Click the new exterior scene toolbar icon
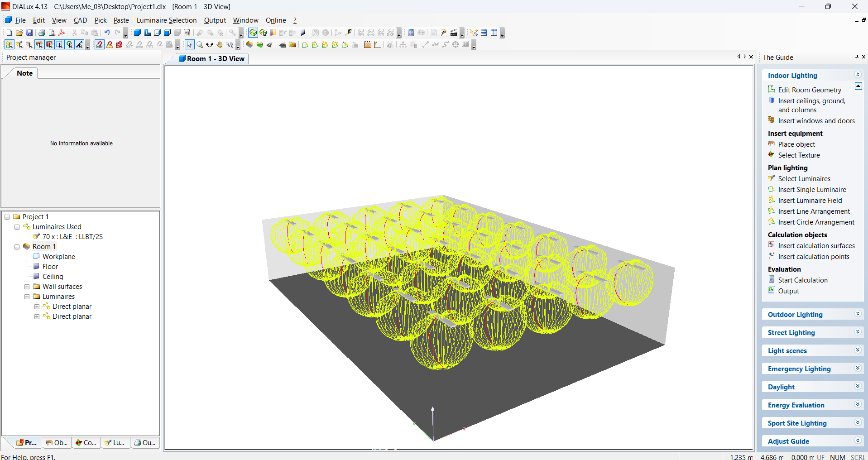The height and width of the screenshot is (460, 868). tap(259, 44)
